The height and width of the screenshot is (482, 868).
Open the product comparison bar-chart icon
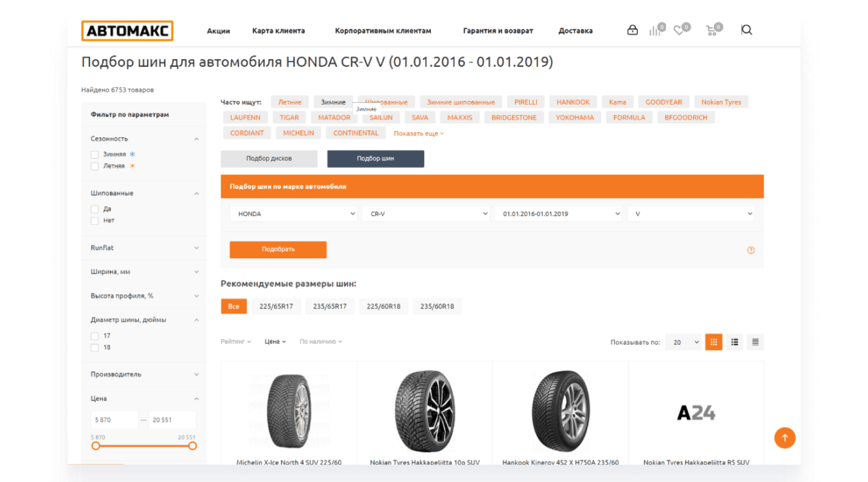pos(655,30)
